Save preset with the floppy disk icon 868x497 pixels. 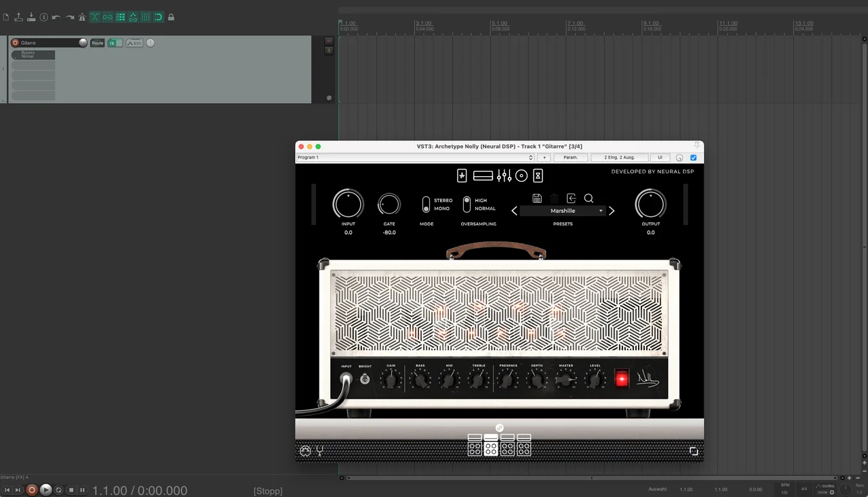(537, 198)
